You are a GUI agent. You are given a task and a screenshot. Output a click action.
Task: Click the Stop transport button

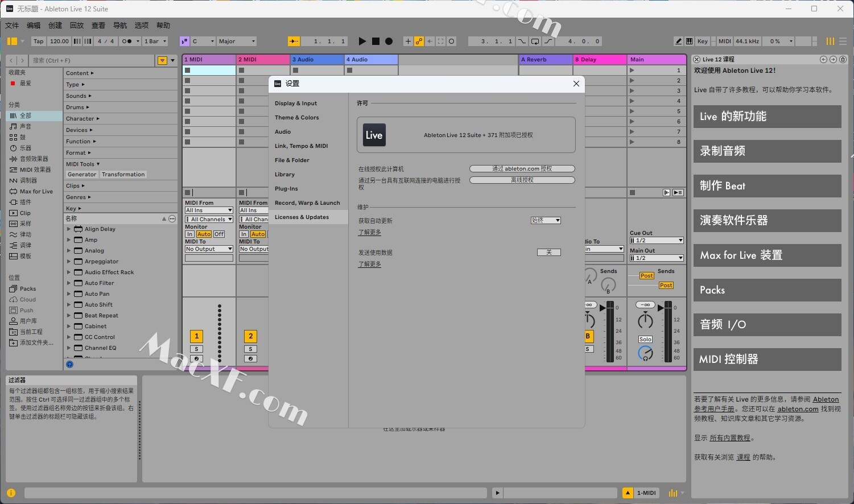point(376,41)
